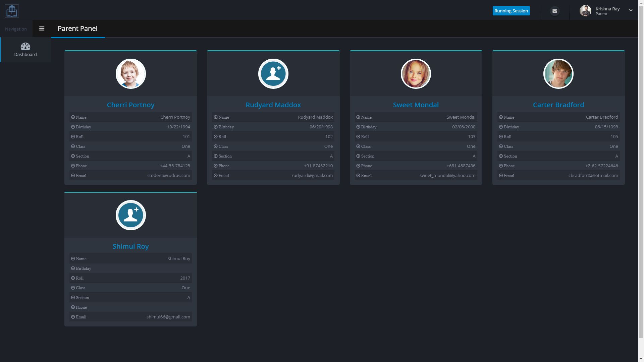
Task: Click Shimul Roy's placeholder avatar icon
Action: click(130, 215)
